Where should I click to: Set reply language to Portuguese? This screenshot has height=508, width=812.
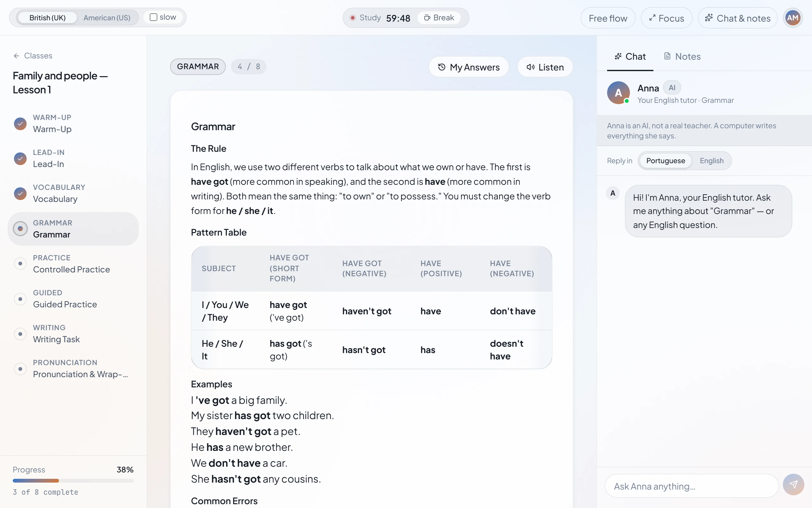click(665, 161)
